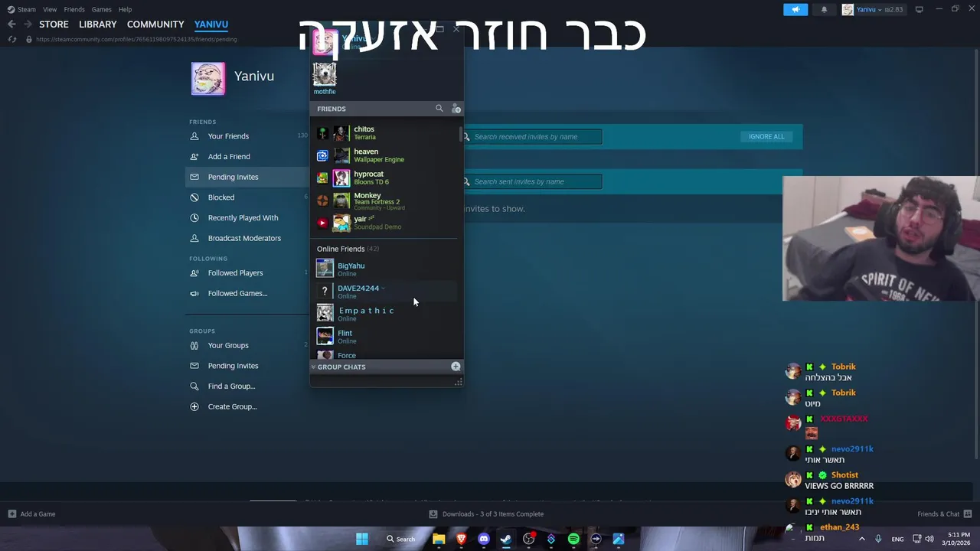
Task: Click the Recently Played With clock icon
Action: click(x=194, y=217)
